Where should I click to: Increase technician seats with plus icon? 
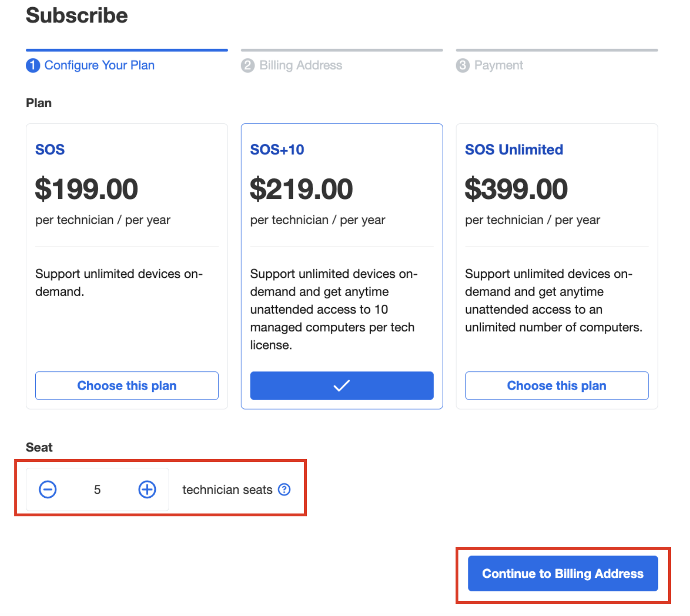147,490
